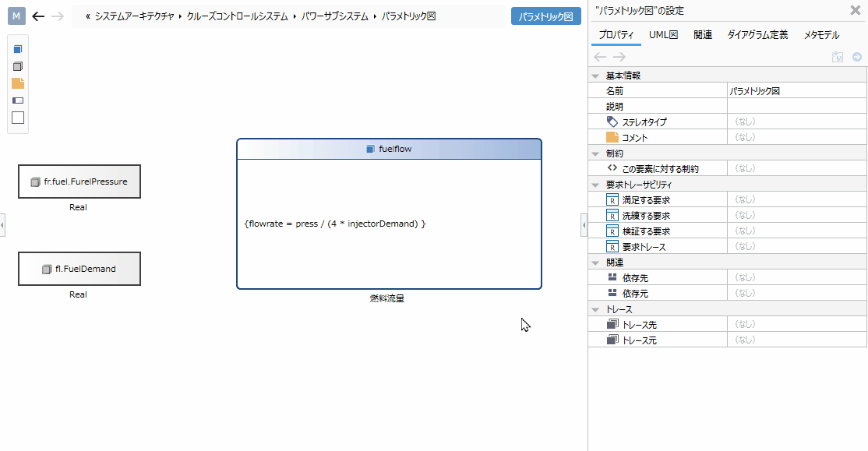Go forward with the grayed right arrow

pos(58,16)
